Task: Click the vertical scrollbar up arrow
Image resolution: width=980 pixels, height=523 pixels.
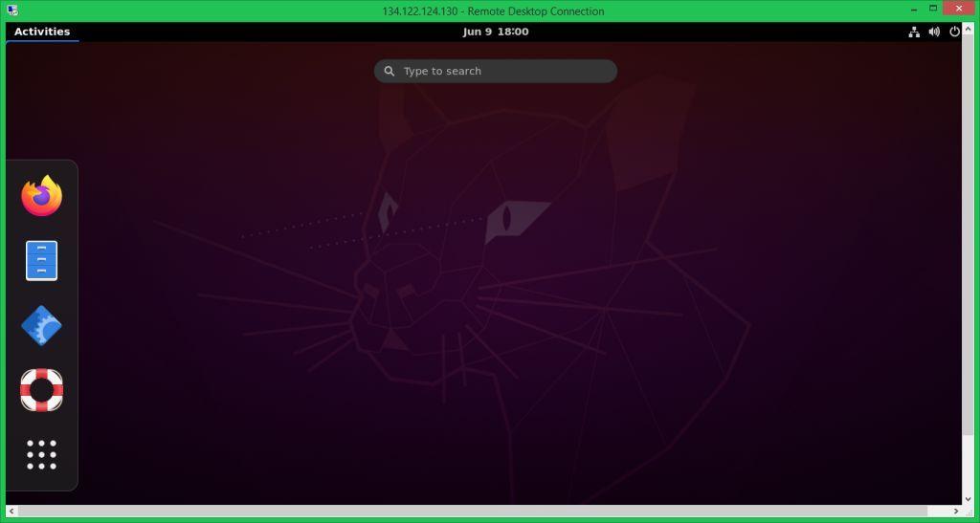Action: 969,29
